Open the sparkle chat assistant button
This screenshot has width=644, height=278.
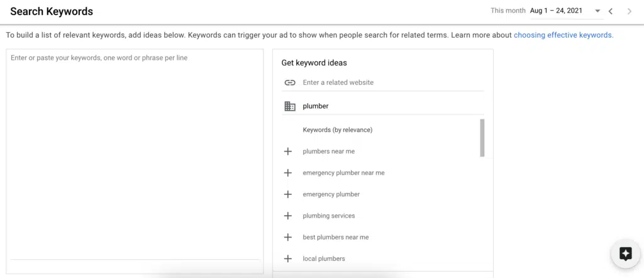pyautogui.click(x=626, y=253)
